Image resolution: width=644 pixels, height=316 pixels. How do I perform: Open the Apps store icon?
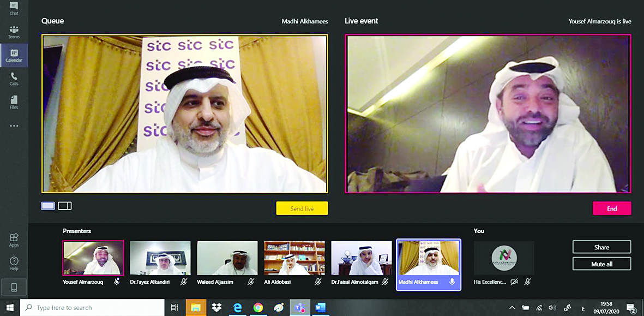point(14,240)
